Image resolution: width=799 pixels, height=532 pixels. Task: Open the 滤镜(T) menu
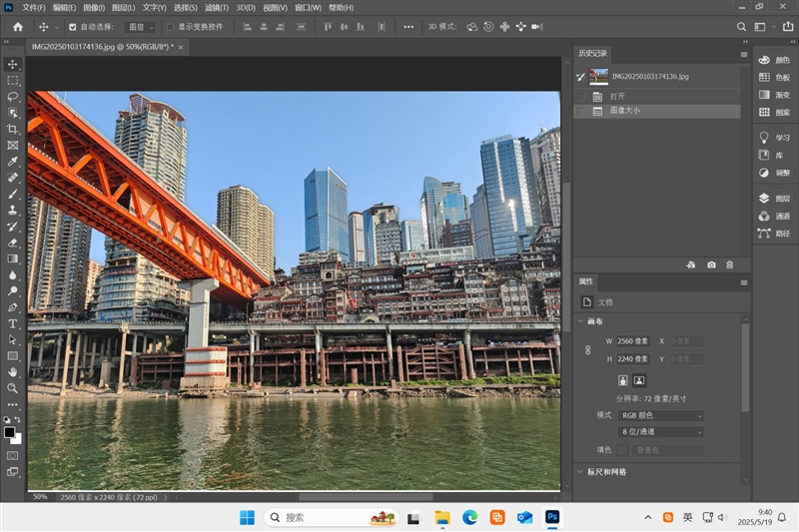coord(217,7)
